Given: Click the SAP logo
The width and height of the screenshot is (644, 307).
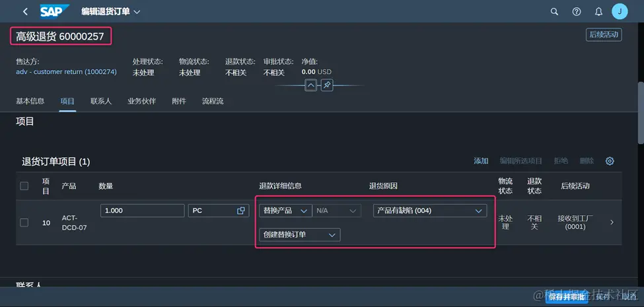Looking at the screenshot, I should click(55, 11).
